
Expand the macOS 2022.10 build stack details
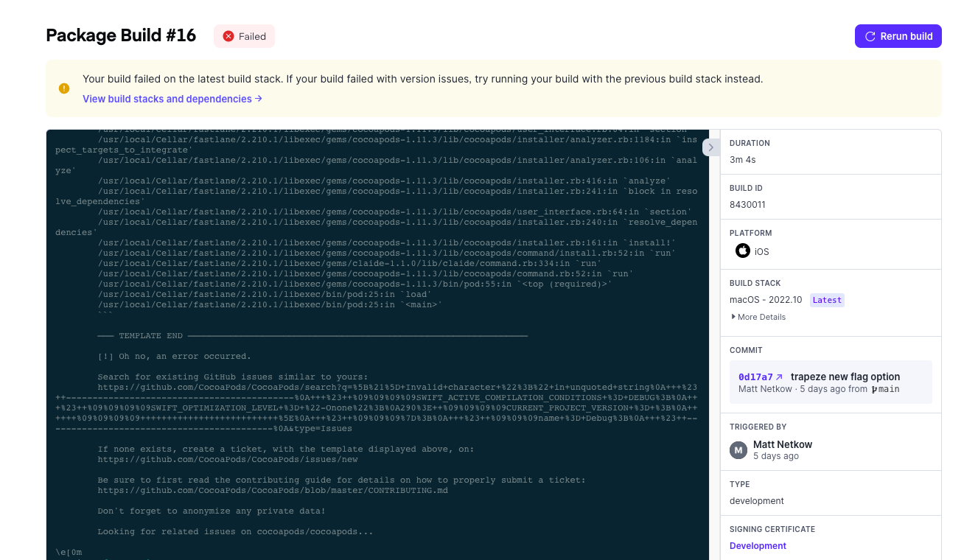(758, 317)
